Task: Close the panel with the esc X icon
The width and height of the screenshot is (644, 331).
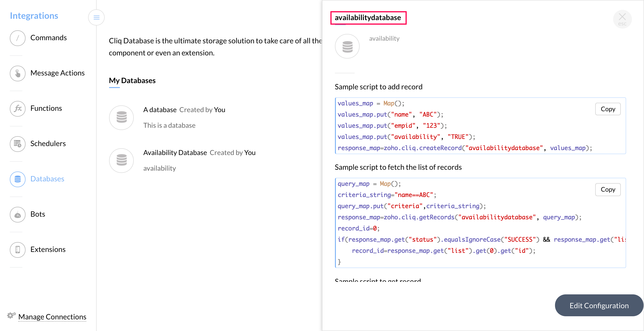Action: pos(622,19)
